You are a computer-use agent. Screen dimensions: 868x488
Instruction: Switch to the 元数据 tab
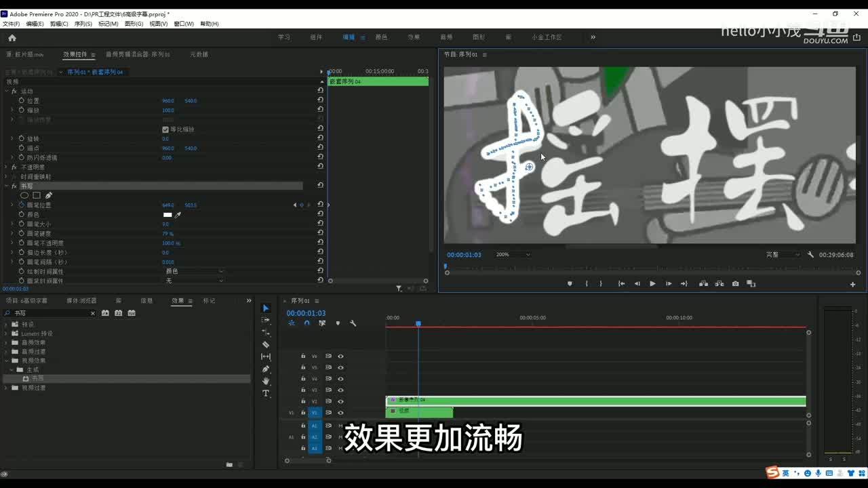[x=199, y=54]
